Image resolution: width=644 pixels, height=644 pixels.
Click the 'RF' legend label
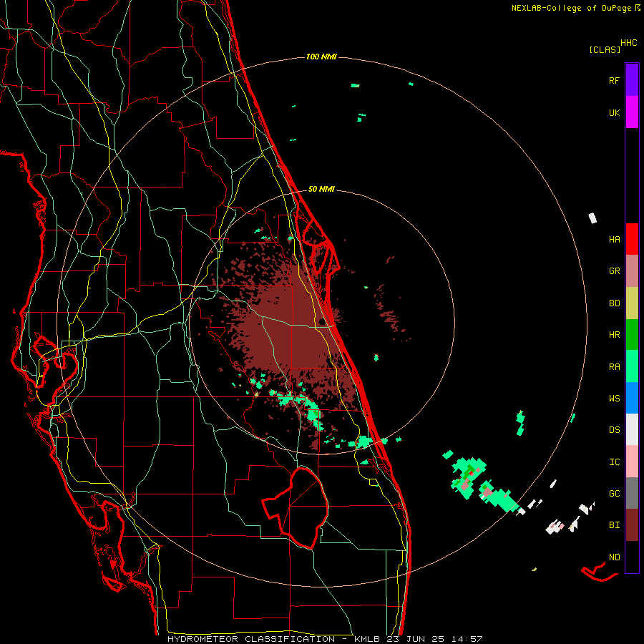click(x=614, y=80)
